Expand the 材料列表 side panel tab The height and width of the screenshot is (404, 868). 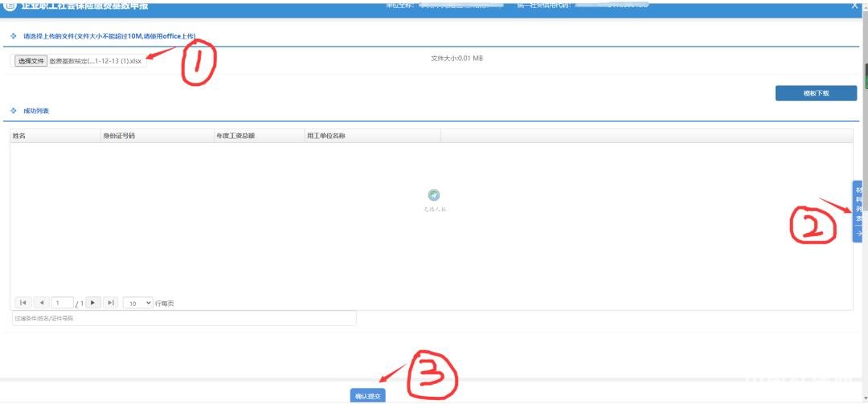(x=858, y=210)
